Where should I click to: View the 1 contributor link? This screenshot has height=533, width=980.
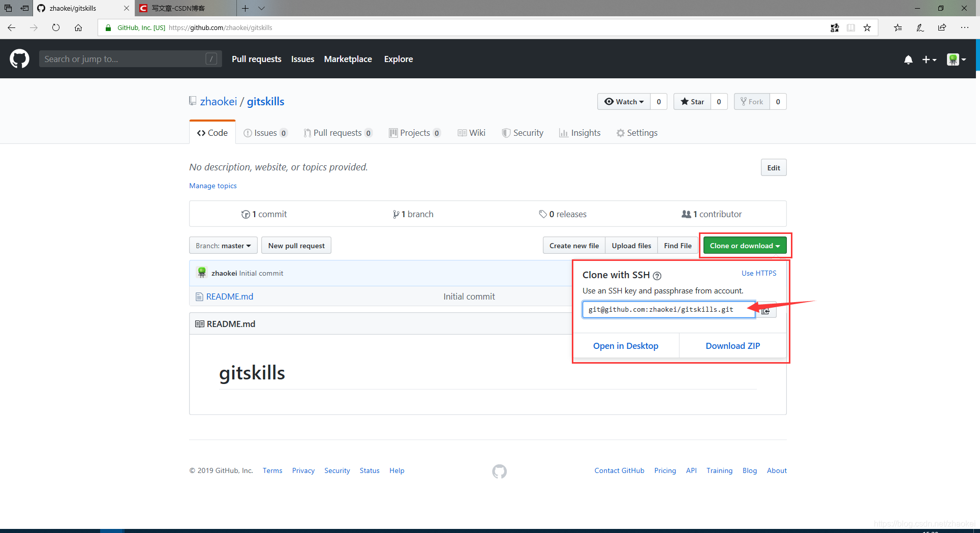click(712, 214)
